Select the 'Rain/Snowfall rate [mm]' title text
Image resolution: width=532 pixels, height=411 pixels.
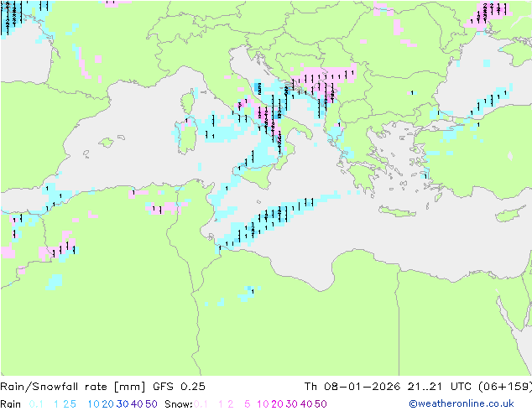[73, 386]
